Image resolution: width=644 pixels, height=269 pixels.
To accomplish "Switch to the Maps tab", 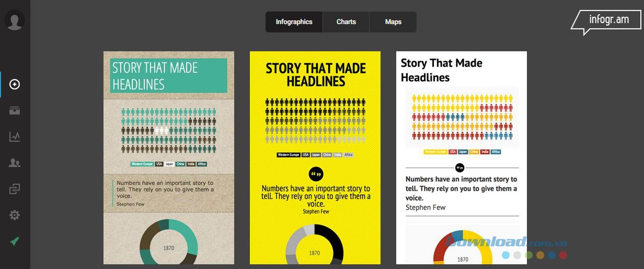I will pyautogui.click(x=393, y=22).
